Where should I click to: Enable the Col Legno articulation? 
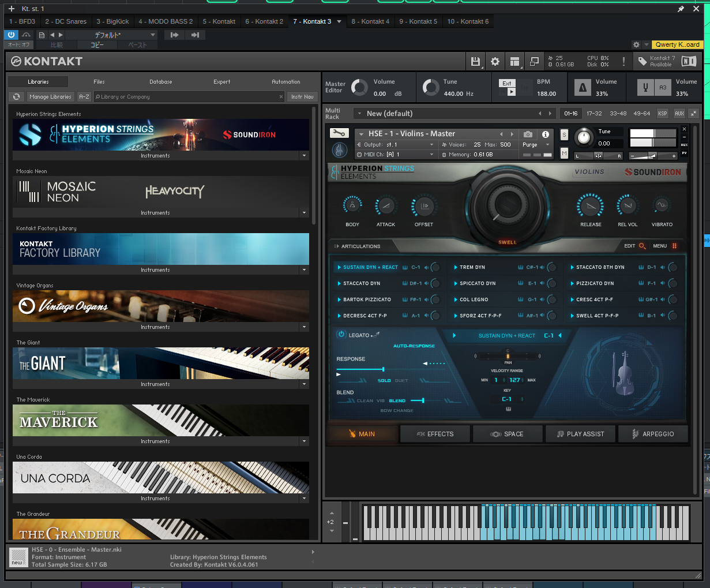[x=474, y=299]
